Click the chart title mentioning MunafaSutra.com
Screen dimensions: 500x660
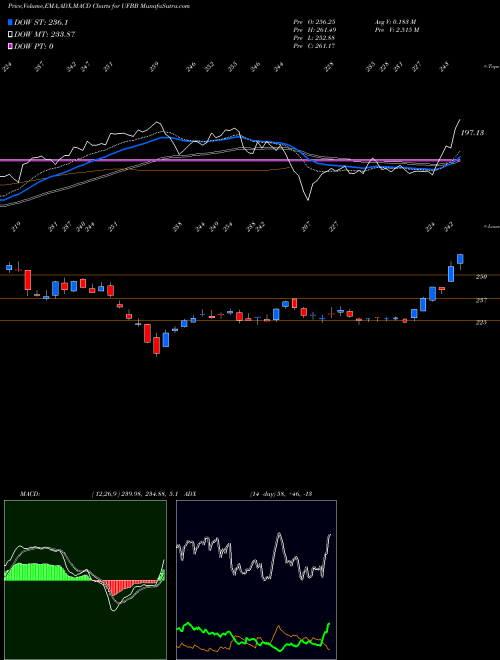[x=98, y=6]
